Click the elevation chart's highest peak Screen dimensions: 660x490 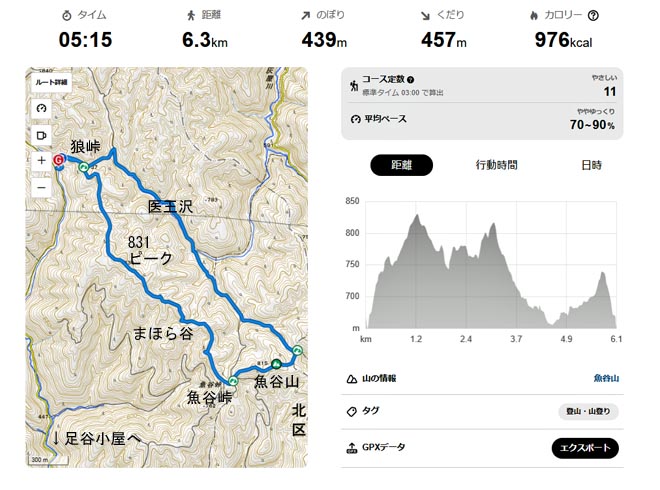[416, 216]
